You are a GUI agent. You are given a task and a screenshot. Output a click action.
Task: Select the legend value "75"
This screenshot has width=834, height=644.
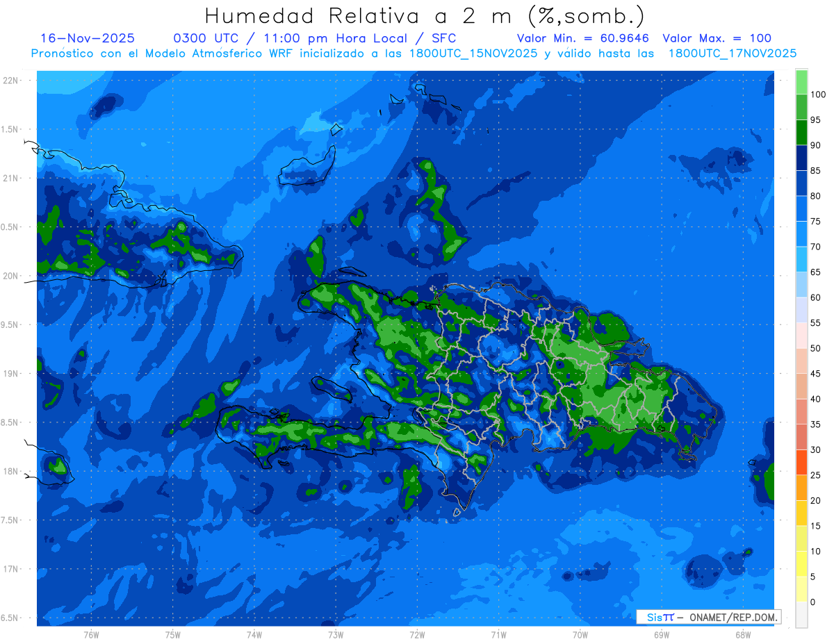(x=815, y=222)
